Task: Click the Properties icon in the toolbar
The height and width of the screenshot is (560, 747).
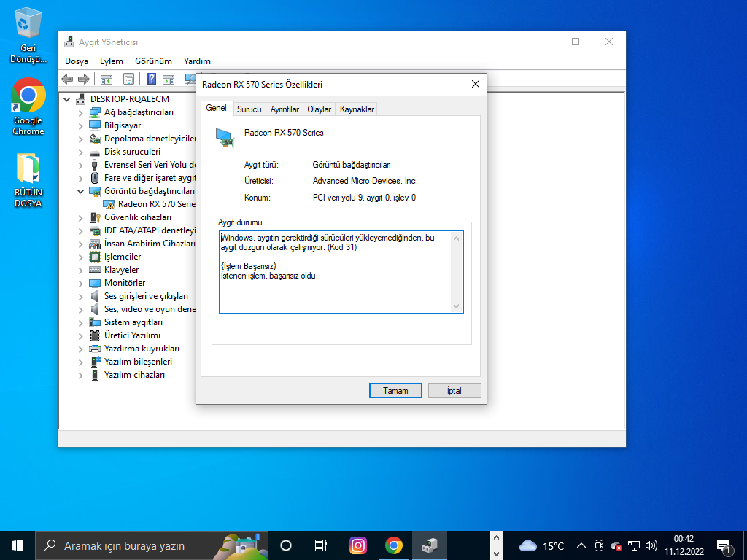Action: pos(128,79)
